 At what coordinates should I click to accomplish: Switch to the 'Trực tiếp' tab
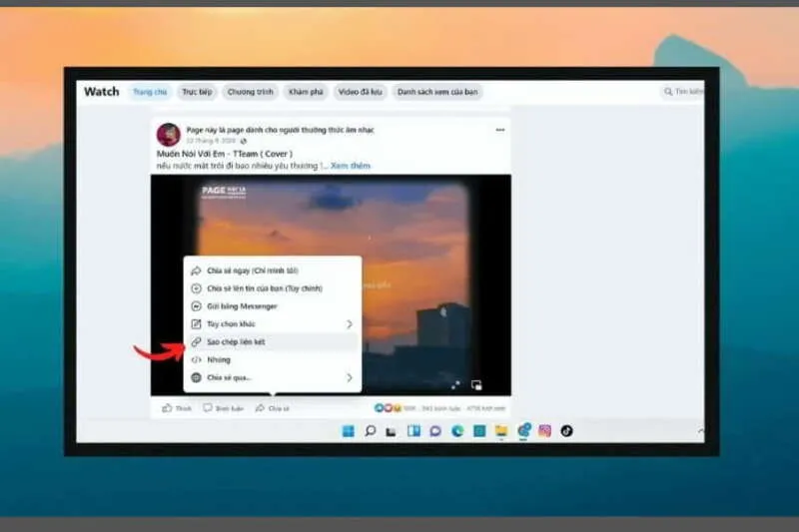(x=197, y=92)
